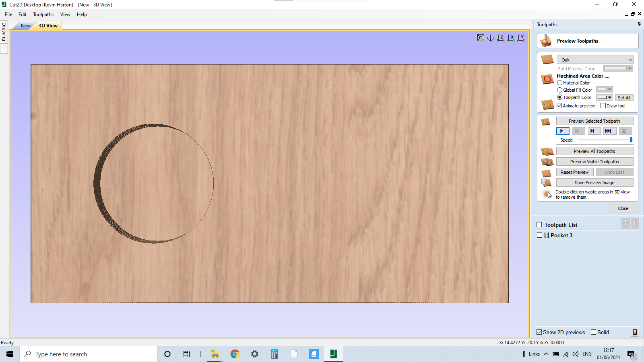Open the Cut2D application from the taskbar

pyautogui.click(x=333, y=354)
